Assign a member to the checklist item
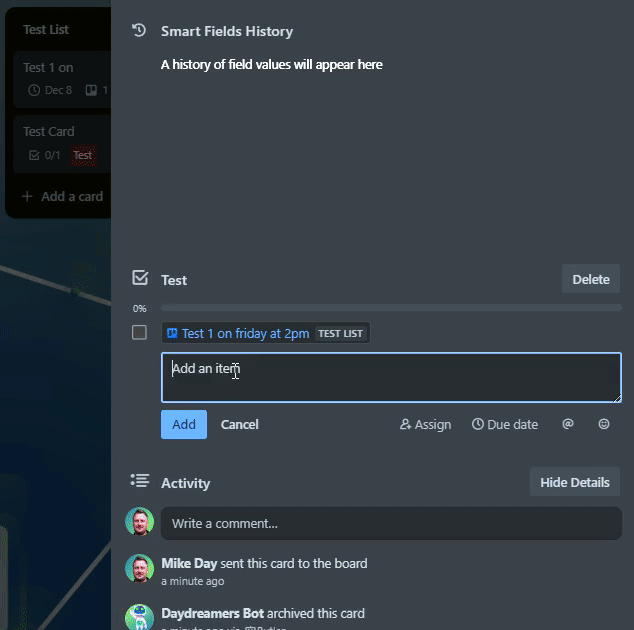 (425, 424)
